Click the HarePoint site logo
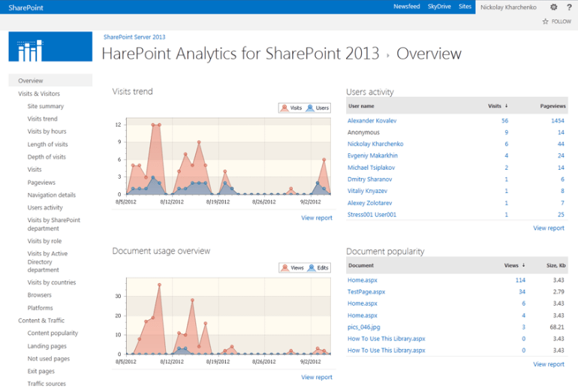578x392 pixels. pyautogui.click(x=50, y=47)
